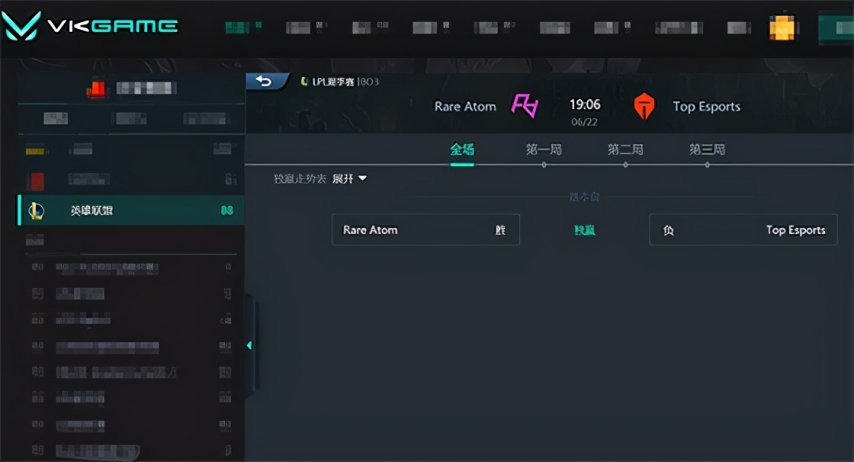The width and height of the screenshot is (854, 462).
Task: Switch to the 第三局 tab
Action: point(707,149)
